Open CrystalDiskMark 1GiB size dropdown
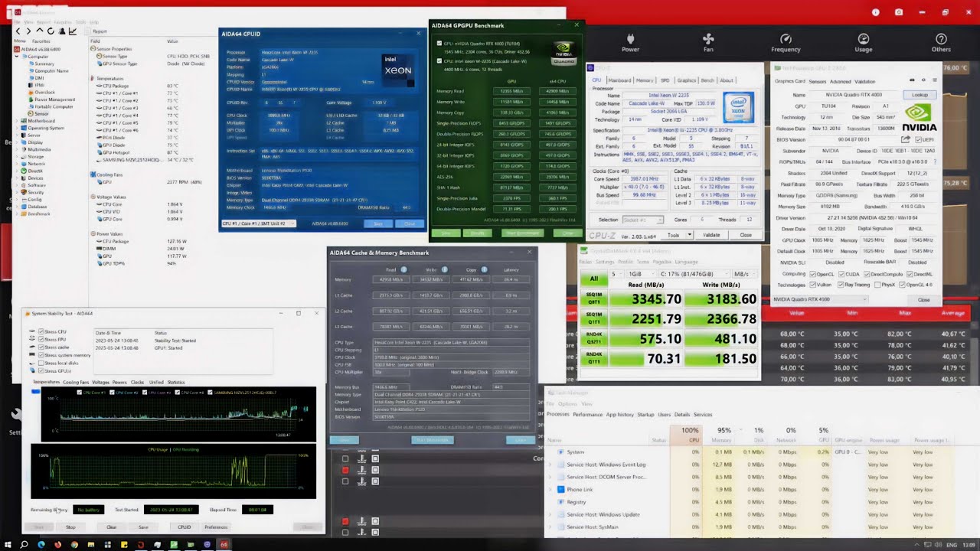Viewport: 980px width, 551px height. click(641, 274)
